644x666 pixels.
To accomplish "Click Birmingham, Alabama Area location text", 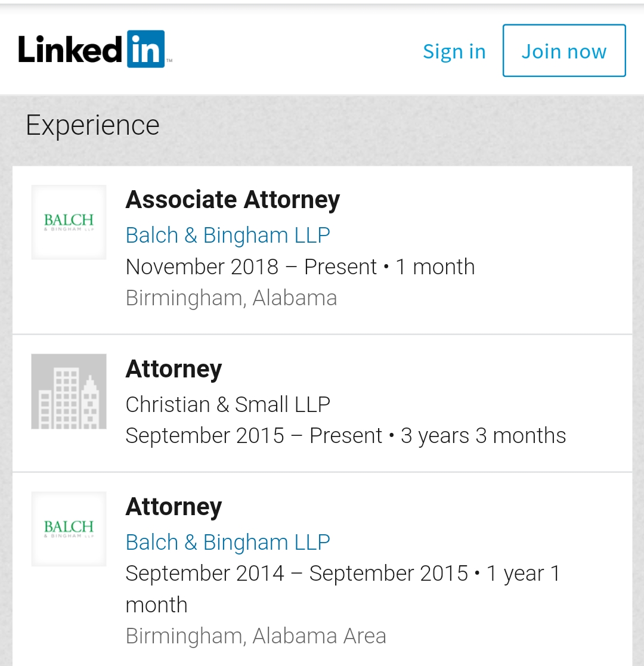I will pos(256,636).
